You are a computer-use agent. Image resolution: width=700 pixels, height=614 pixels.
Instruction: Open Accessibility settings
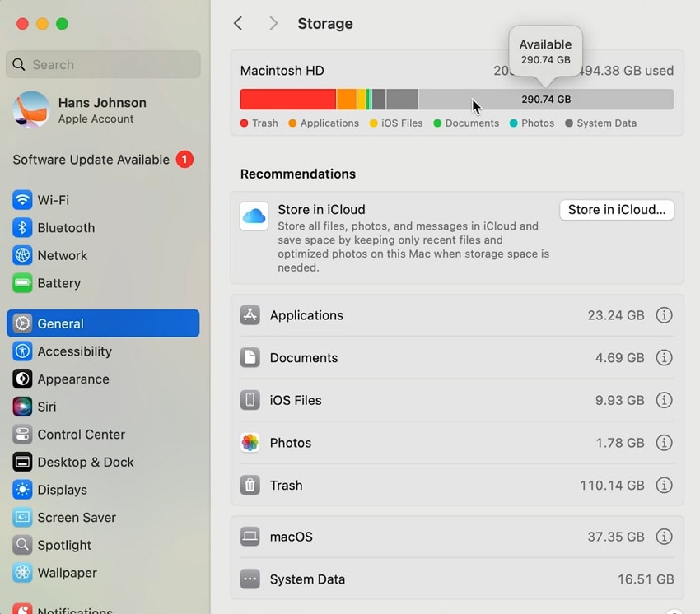click(103, 351)
